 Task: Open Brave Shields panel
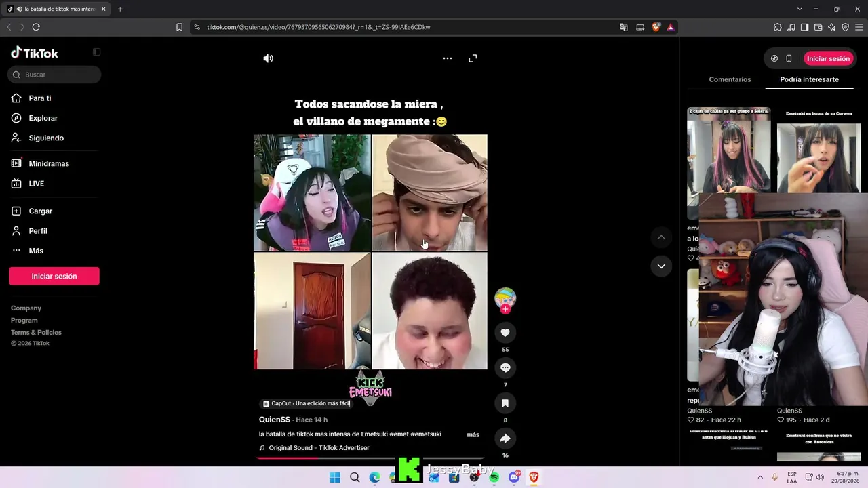(x=656, y=27)
